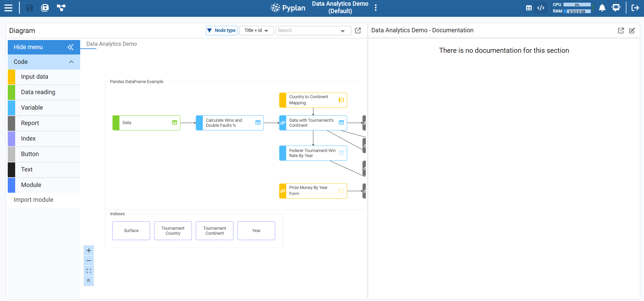Click Import module

pyautogui.click(x=33, y=200)
